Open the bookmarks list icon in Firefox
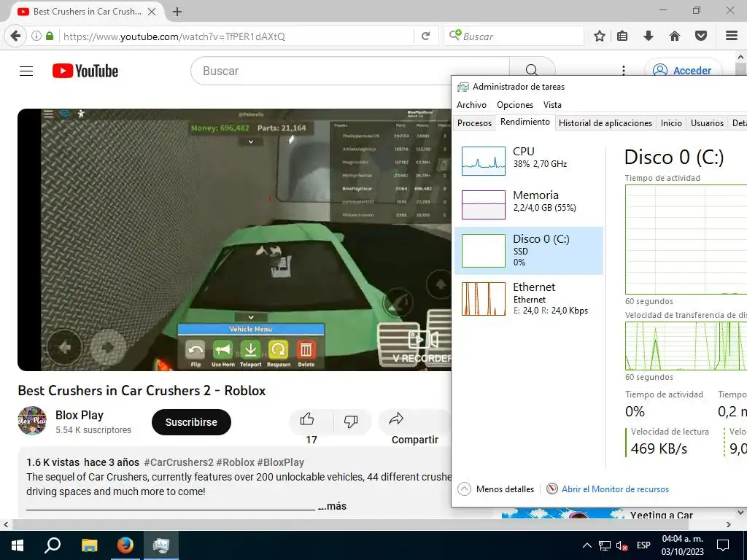 [x=622, y=36]
